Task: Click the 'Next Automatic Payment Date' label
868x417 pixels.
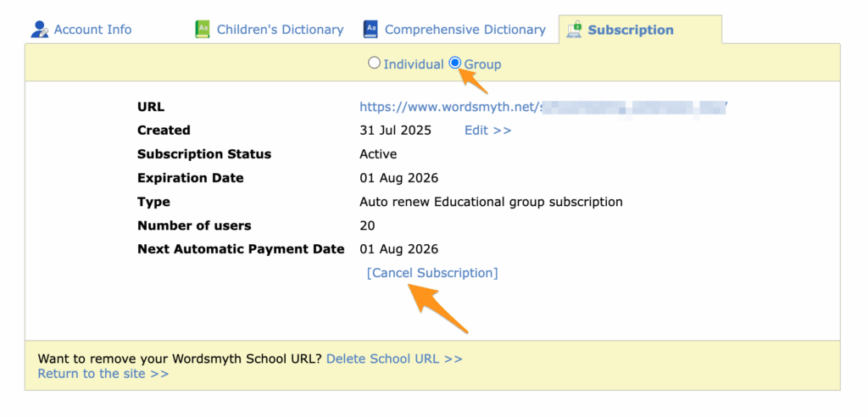Action: click(x=241, y=249)
